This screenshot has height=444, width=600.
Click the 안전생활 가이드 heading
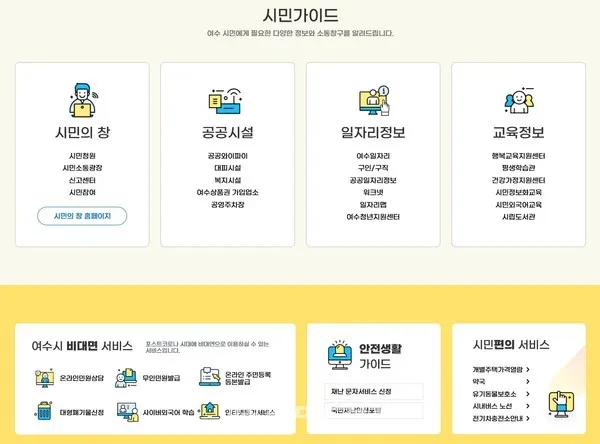point(380,356)
